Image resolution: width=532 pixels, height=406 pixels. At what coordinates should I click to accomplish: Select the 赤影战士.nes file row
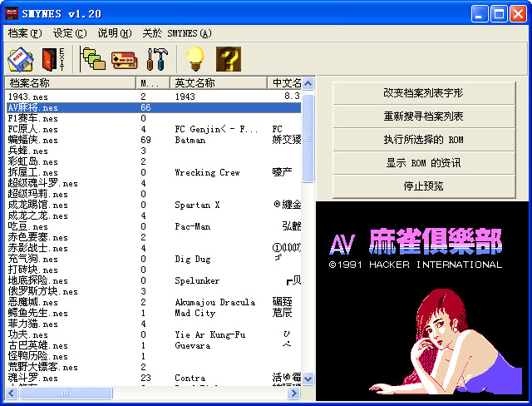[153, 248]
